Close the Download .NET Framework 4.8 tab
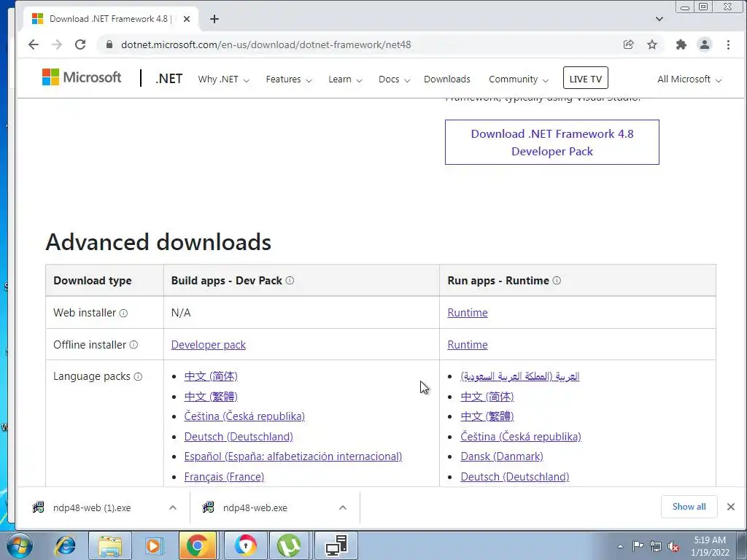The width and height of the screenshot is (747, 560). [x=187, y=19]
